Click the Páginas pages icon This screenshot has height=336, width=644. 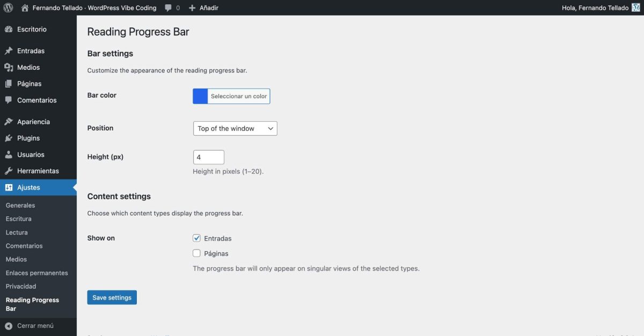coord(9,83)
